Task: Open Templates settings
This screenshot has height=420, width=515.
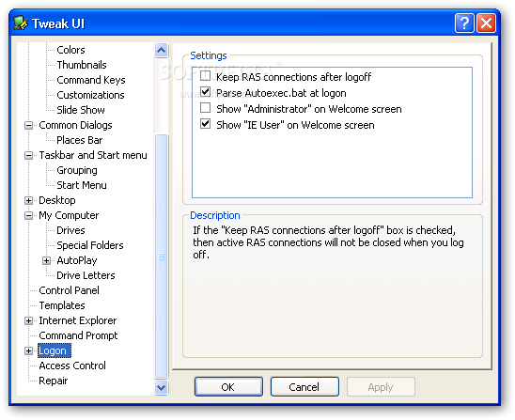Action: [62, 305]
